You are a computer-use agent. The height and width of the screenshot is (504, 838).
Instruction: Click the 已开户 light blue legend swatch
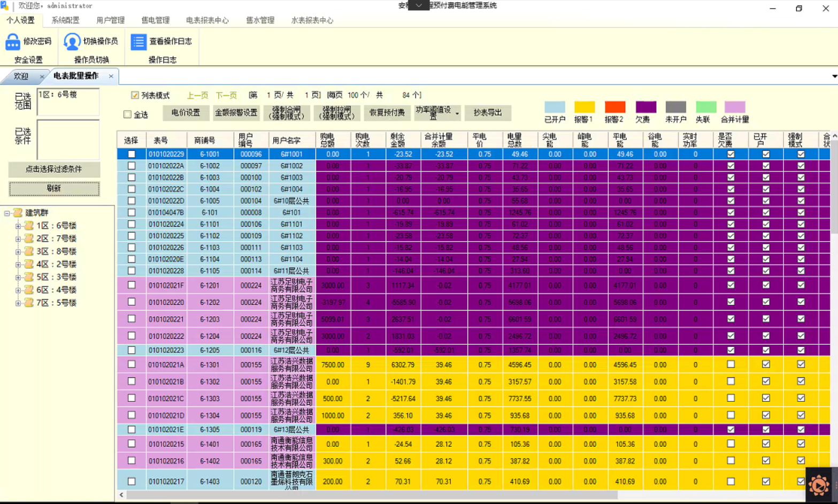tap(555, 107)
